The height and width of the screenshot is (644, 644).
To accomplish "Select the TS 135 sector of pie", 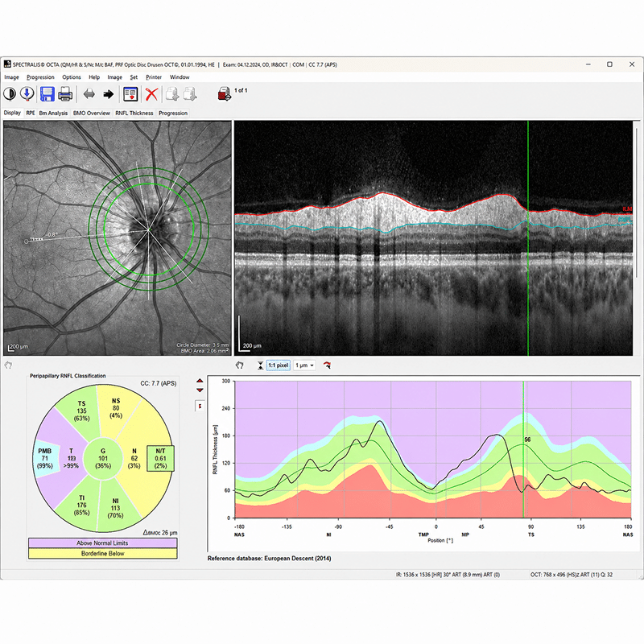I will click(81, 411).
